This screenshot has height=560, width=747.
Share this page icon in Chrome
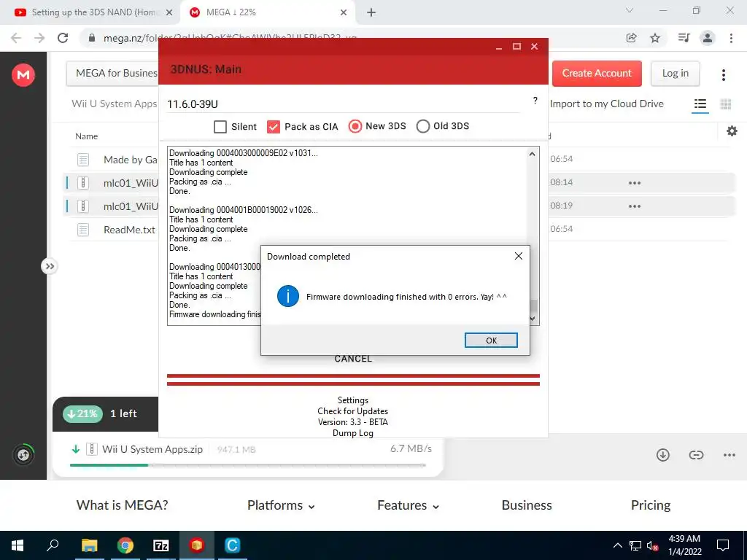(631, 38)
